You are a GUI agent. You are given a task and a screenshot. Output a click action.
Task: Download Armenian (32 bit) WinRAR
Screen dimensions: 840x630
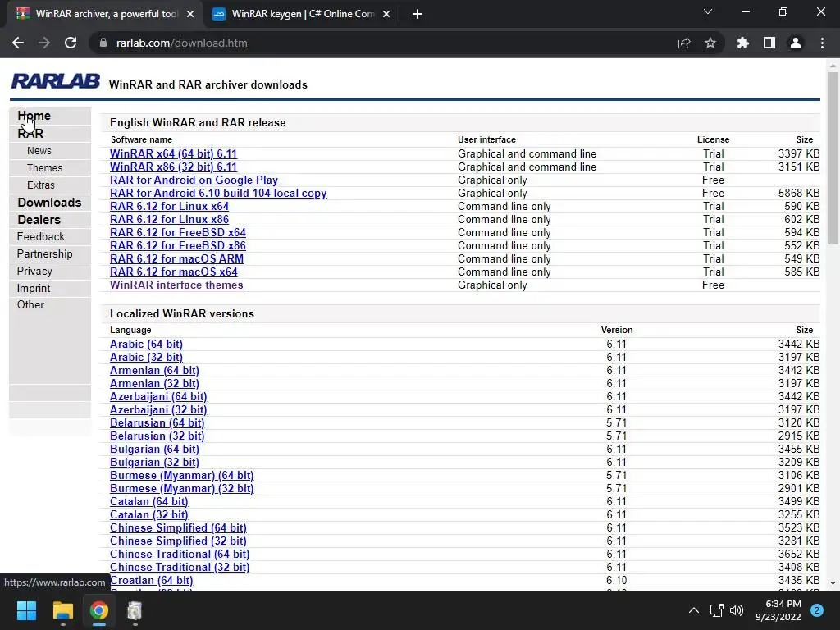pyautogui.click(x=154, y=384)
